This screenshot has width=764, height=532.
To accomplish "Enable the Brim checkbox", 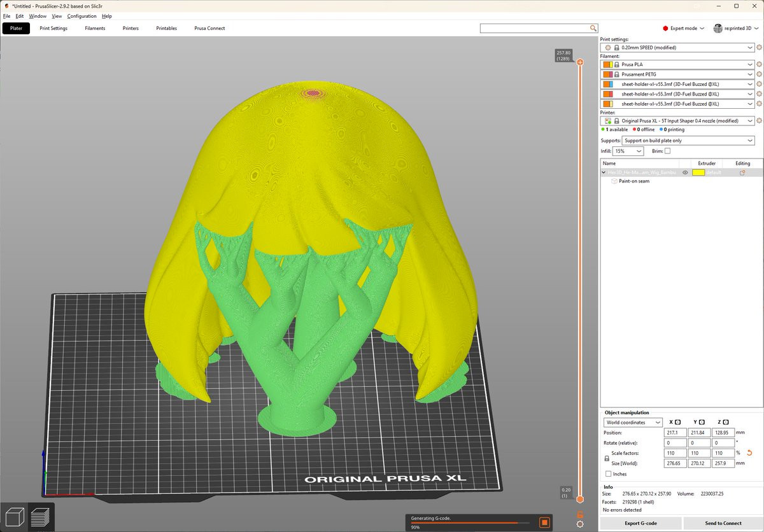I will pos(667,151).
